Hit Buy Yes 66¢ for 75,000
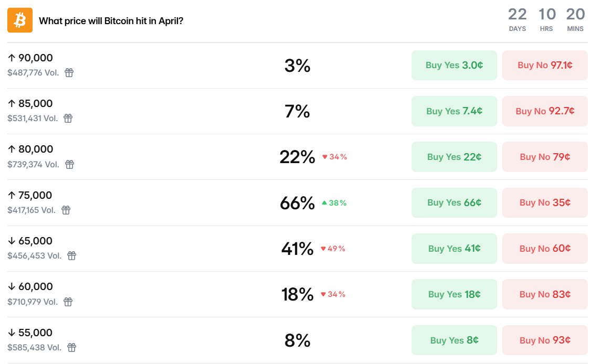The width and height of the screenshot is (601, 364). click(454, 202)
